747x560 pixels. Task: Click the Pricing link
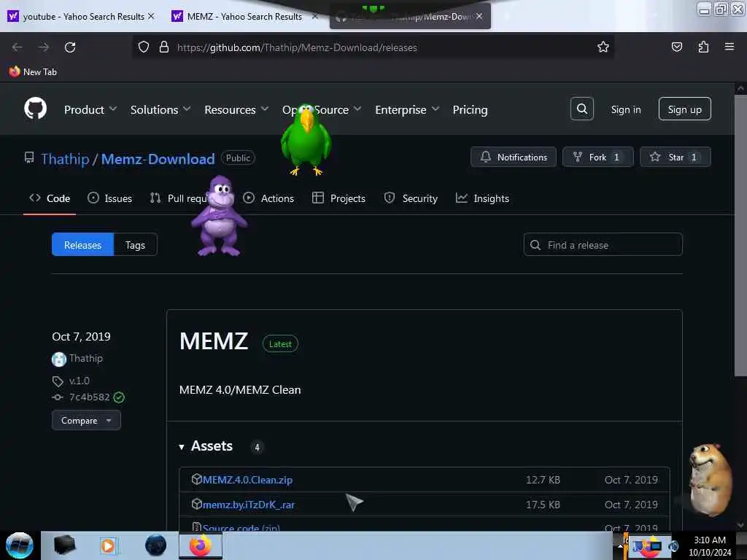(470, 109)
